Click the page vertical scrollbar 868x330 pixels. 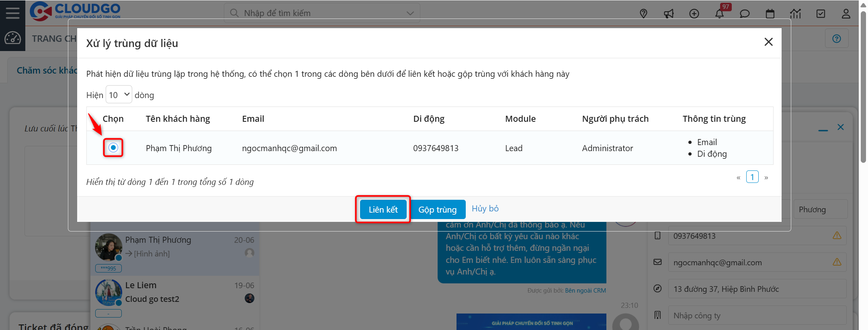[863, 86]
